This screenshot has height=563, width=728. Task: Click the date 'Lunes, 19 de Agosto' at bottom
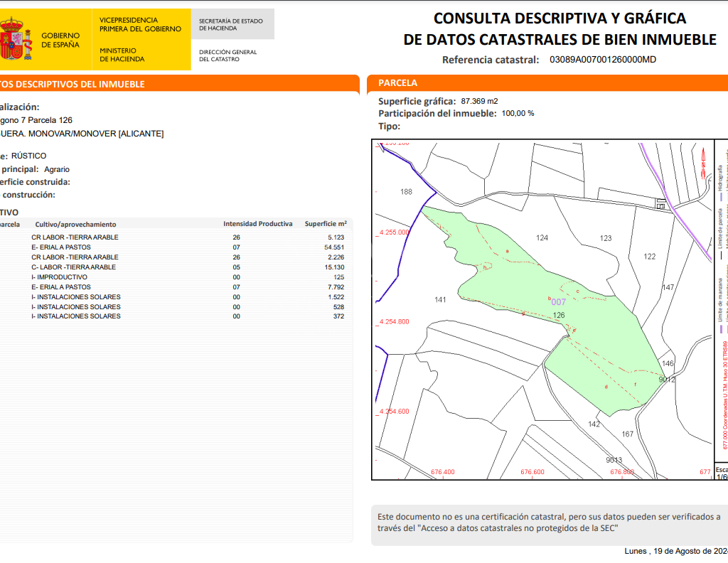[676, 551]
